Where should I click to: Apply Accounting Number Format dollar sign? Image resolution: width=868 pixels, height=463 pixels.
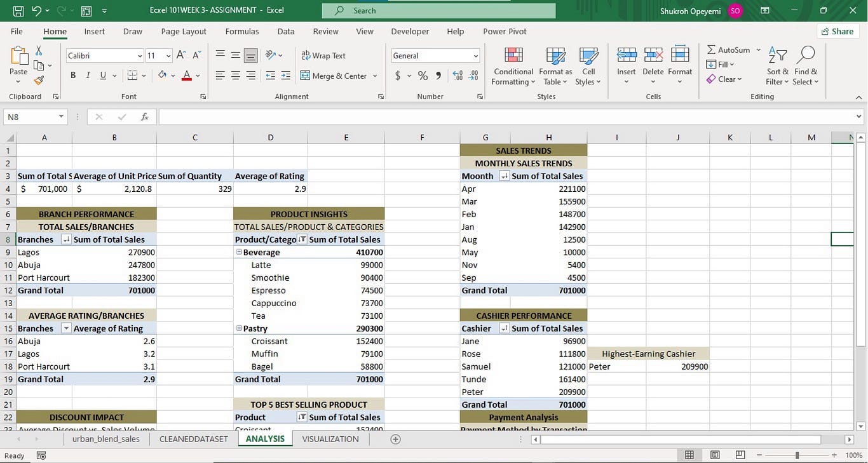tap(398, 76)
